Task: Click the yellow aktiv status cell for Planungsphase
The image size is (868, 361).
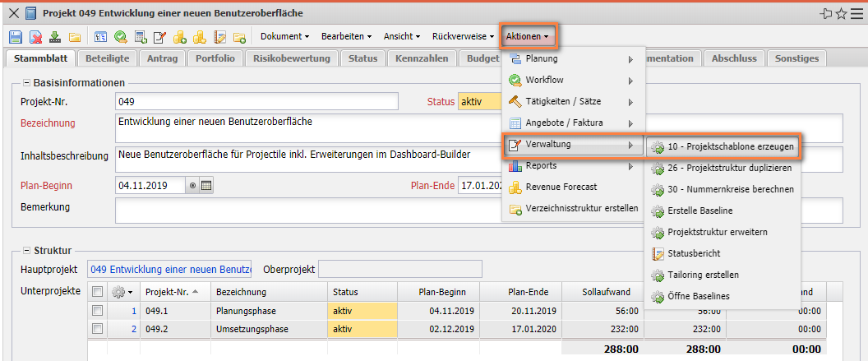Action: (362, 311)
